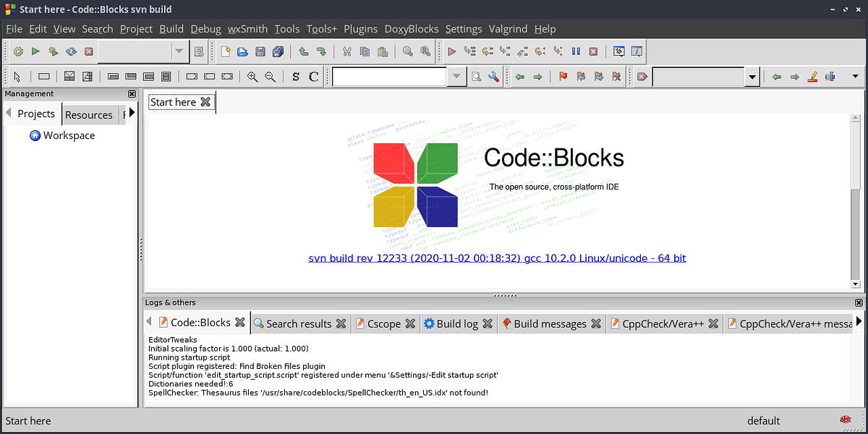This screenshot has width=868, height=434.
Task: Open the wxSmith menu
Action: point(247,29)
